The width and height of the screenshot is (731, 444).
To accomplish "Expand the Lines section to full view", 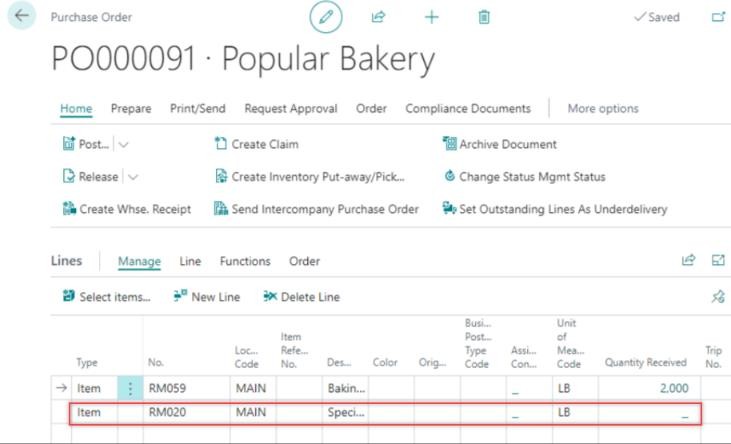I will 717,261.
